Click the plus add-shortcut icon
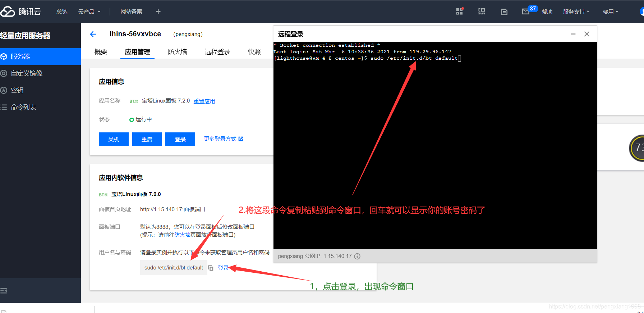The width and height of the screenshot is (644, 313). (x=158, y=12)
